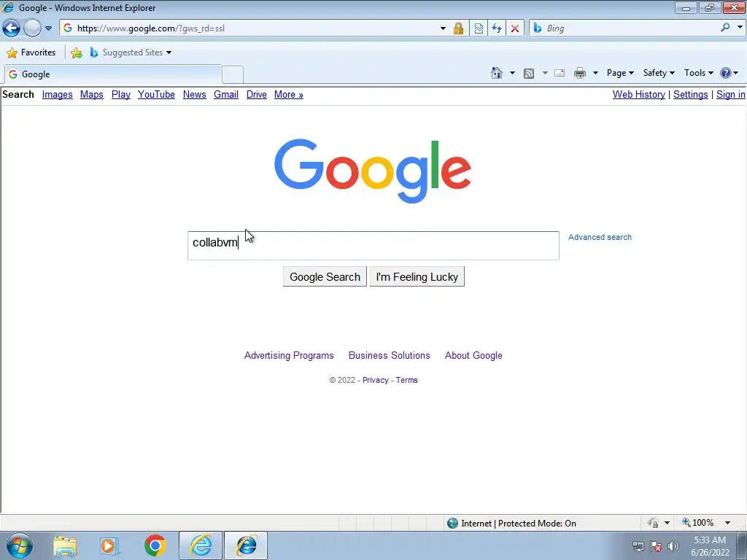Open the zoom level 100% control
The height and width of the screenshot is (560, 747).
pyautogui.click(x=698, y=523)
